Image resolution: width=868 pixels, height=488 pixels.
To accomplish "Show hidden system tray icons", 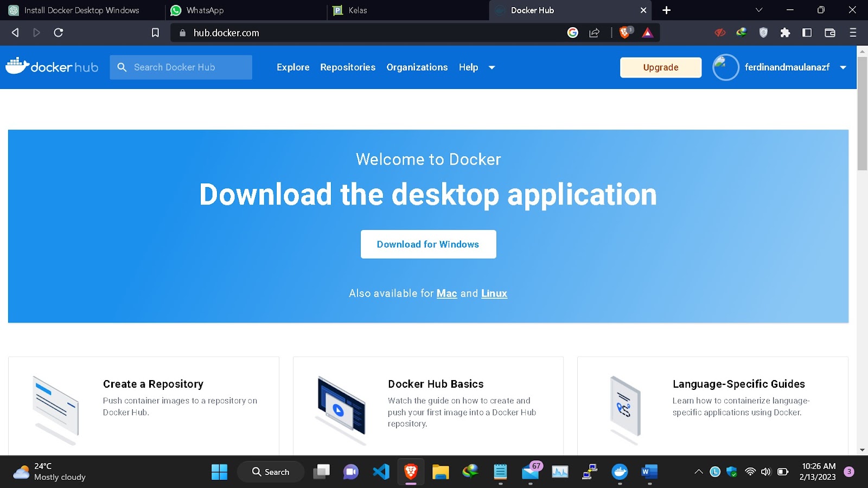I will pyautogui.click(x=699, y=472).
